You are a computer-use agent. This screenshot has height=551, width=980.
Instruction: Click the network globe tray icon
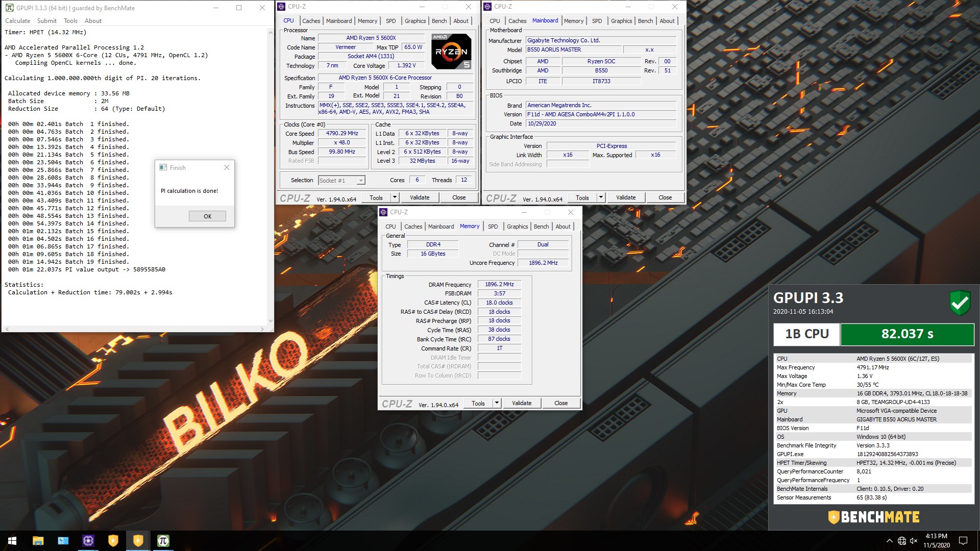[x=902, y=541]
